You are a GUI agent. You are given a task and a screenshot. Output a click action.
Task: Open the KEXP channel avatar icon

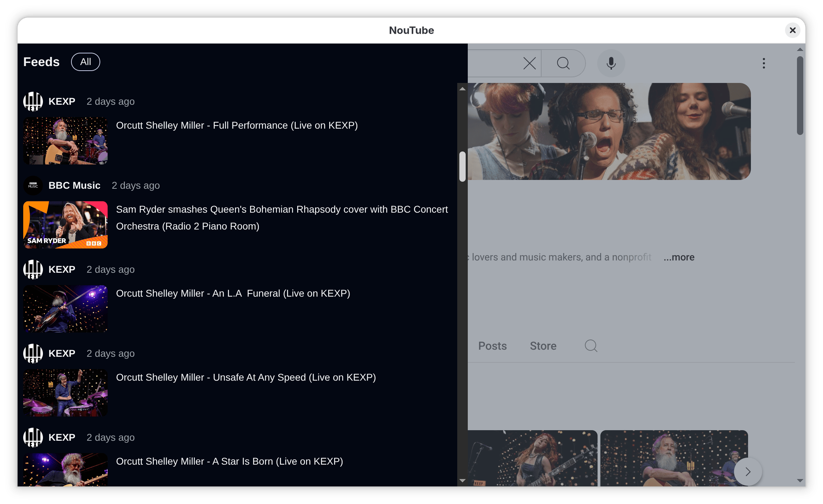click(33, 101)
